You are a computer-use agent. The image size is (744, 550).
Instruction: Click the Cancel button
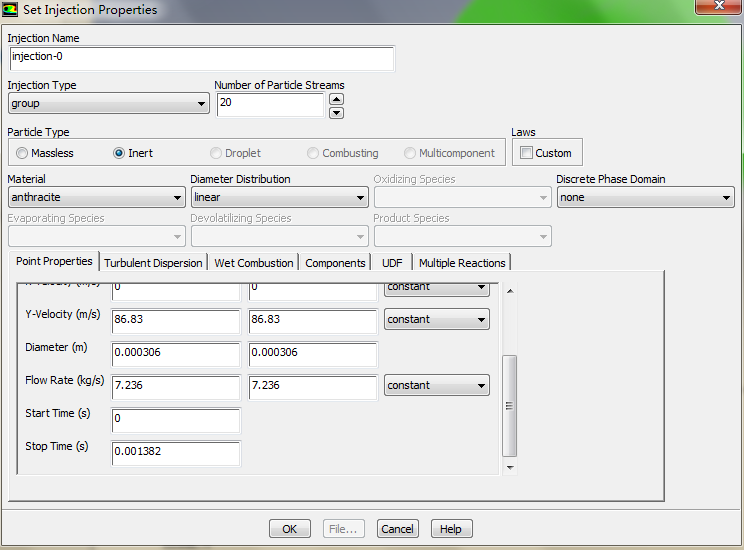398,529
